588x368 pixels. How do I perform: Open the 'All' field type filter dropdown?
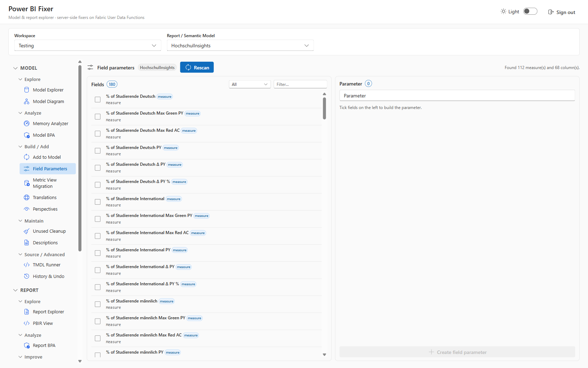pyautogui.click(x=250, y=84)
